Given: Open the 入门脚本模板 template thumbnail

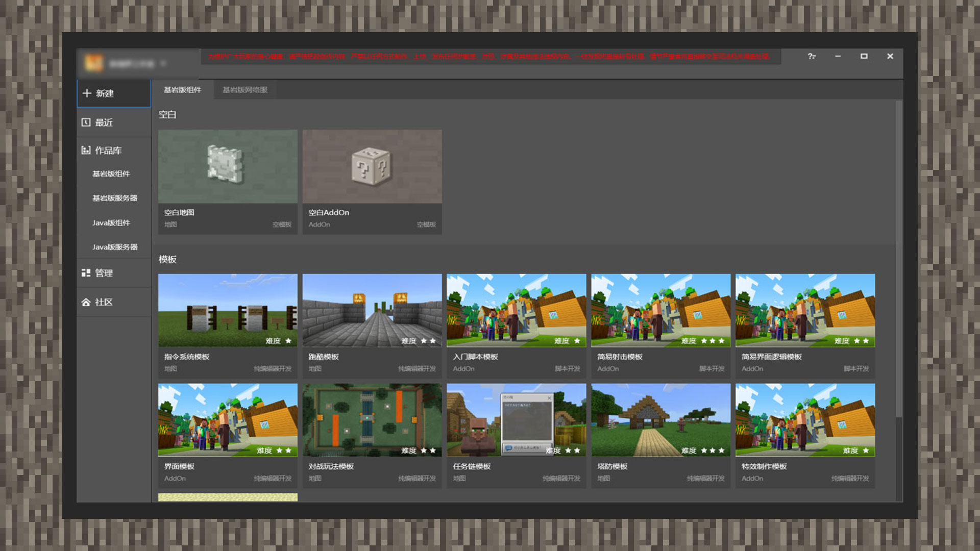Looking at the screenshot, I should 517,310.
